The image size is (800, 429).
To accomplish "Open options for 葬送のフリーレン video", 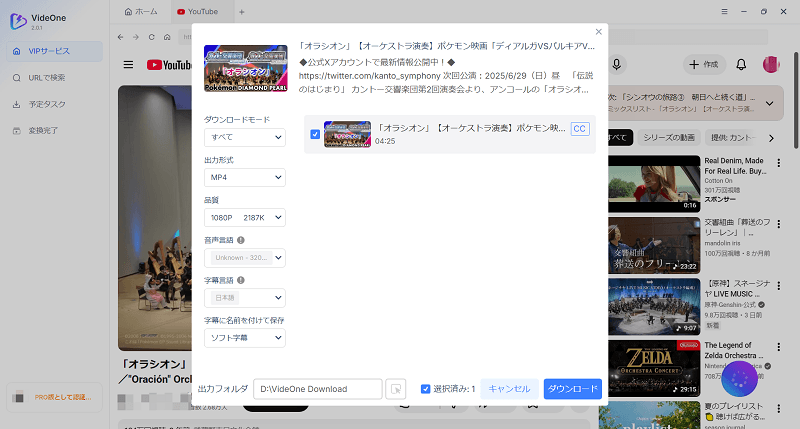I will 779,224.
